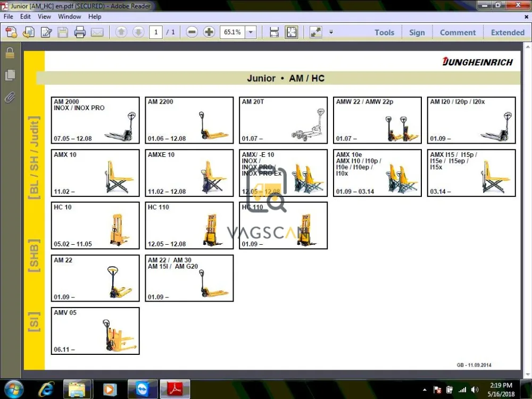Image resolution: width=532 pixels, height=399 pixels.
Task: Open the View menu
Action: click(44, 16)
